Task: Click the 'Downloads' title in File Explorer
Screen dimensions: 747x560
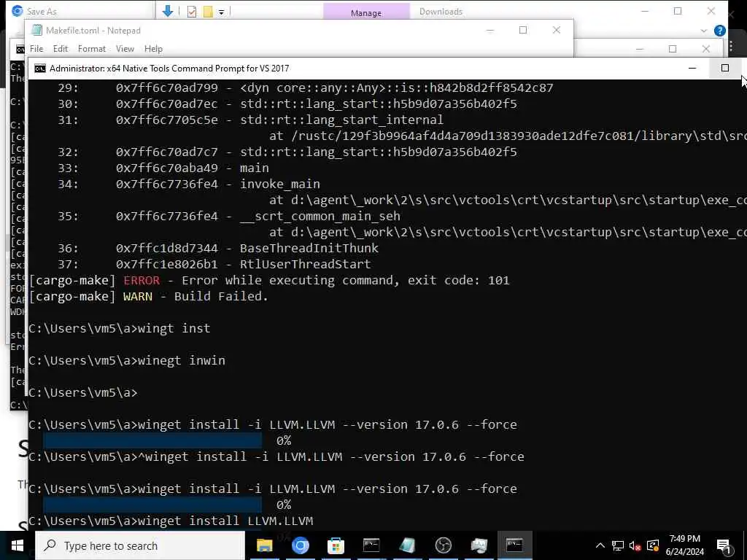Action: [x=441, y=12]
